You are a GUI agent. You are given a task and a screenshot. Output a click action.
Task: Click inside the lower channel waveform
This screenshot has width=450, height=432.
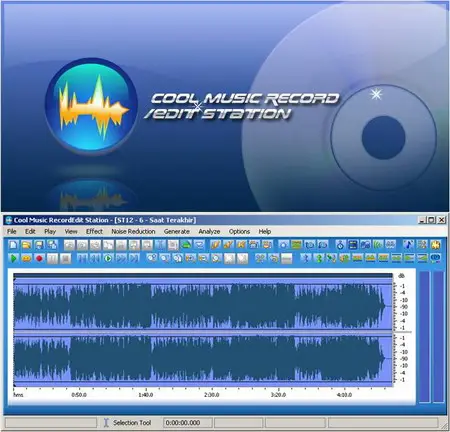(x=203, y=358)
